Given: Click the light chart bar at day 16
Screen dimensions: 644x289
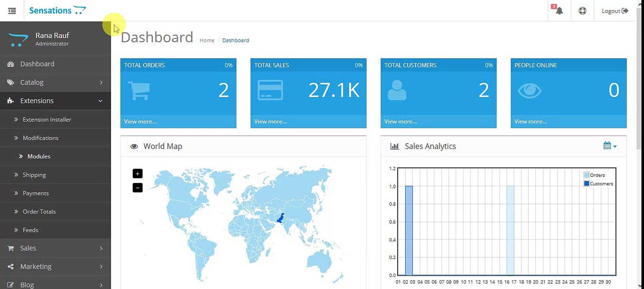Looking at the screenshot, I should pos(510,230).
